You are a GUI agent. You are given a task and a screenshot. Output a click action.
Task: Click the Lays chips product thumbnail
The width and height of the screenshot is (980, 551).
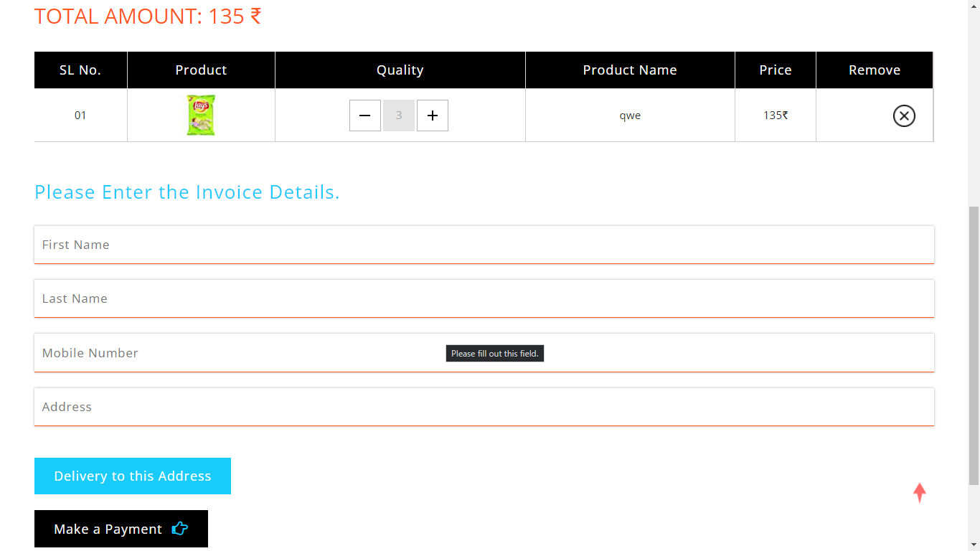point(201,115)
